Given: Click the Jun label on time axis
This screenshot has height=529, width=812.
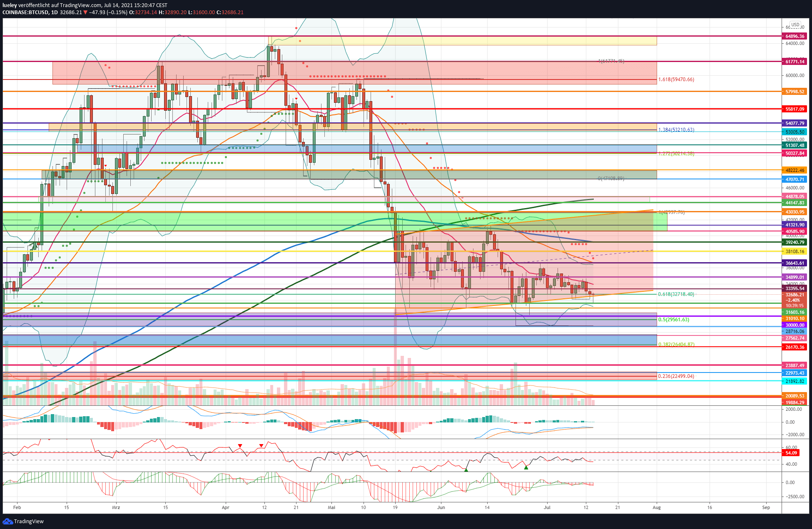Looking at the screenshot, I should click(441, 507).
